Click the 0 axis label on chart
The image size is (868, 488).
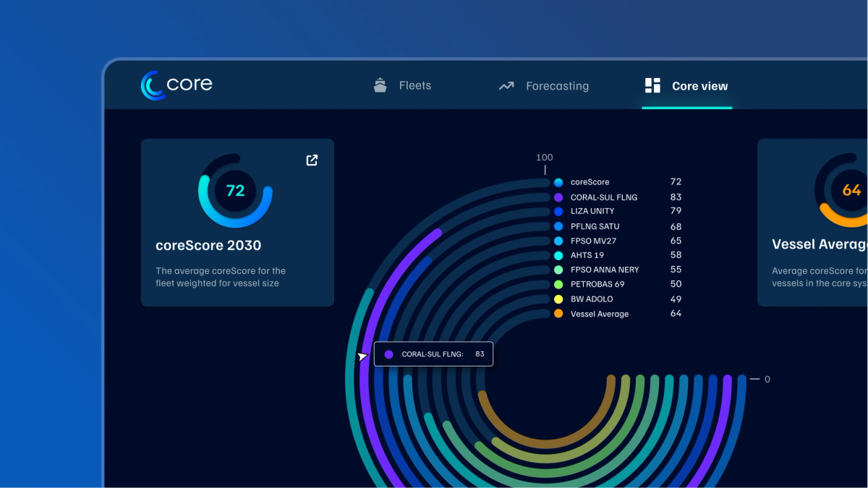tap(767, 380)
